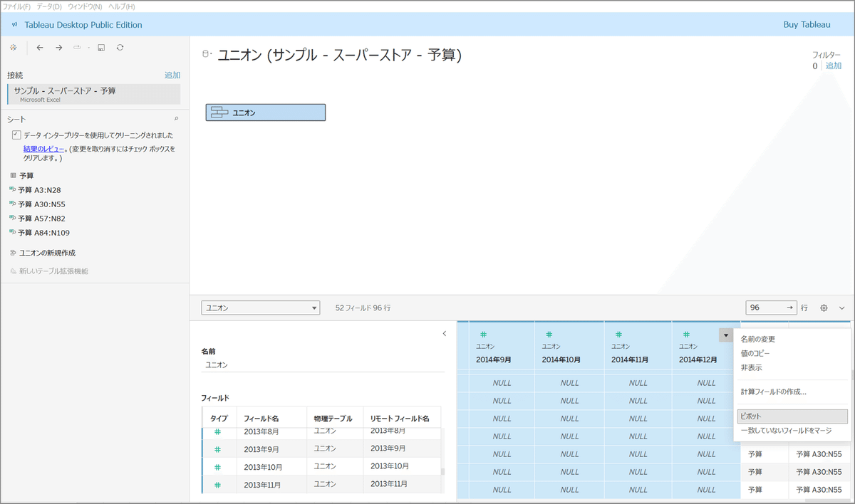Open the データ(D) menu
The width and height of the screenshot is (855, 504).
pos(49,6)
